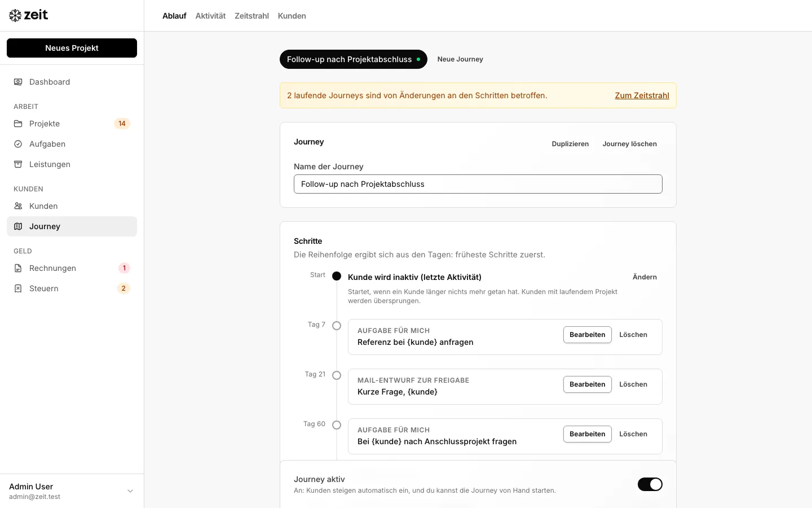Click the Steuern badge showing 2

click(123, 288)
